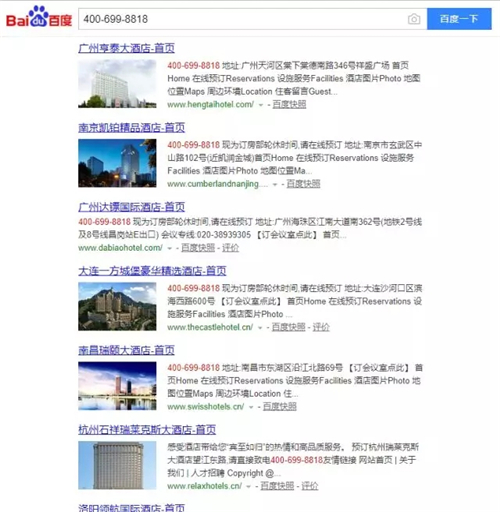Visit www.hengtaihotel.com URL link
500x512 pixels.
211,105
